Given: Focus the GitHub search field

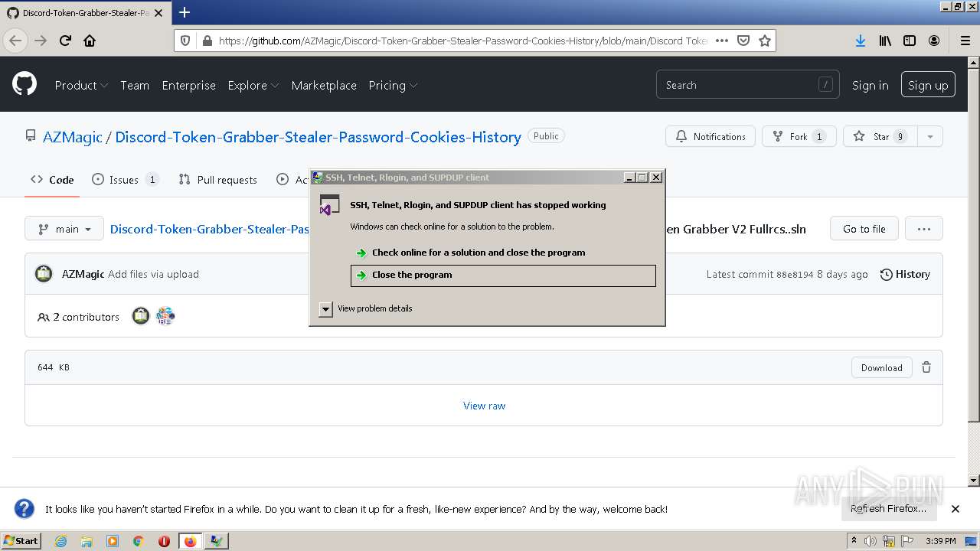Looking at the screenshot, I should tap(747, 85).
